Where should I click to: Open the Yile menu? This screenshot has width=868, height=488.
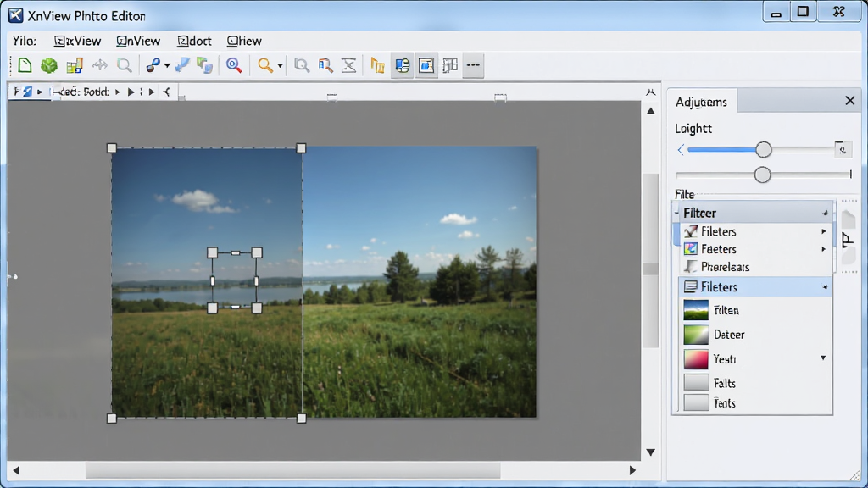click(25, 41)
